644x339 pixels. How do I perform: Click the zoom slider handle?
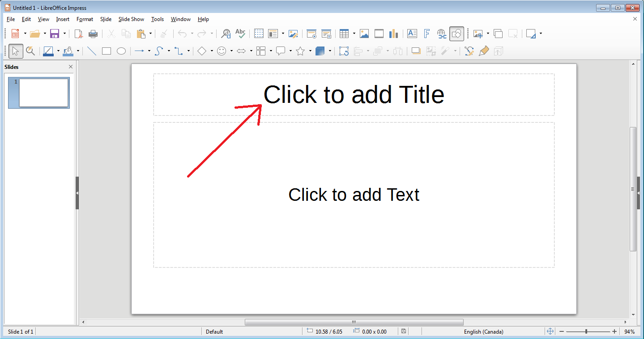586,331
